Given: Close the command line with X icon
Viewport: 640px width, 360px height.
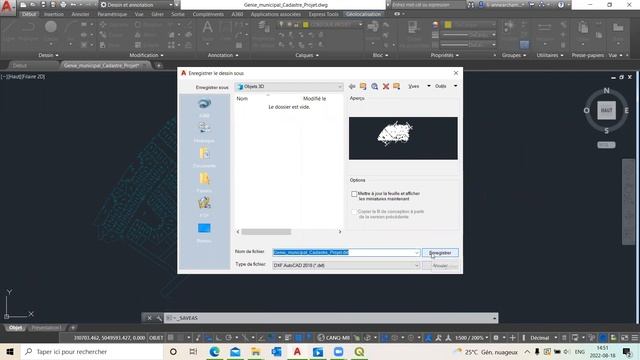Looking at the screenshot, I should pos(149,318).
